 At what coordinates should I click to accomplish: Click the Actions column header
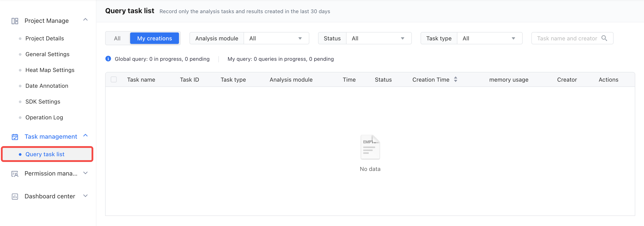pos(608,79)
